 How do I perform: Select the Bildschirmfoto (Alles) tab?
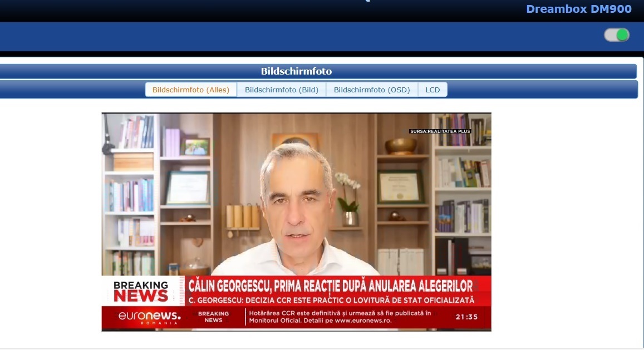tap(191, 90)
